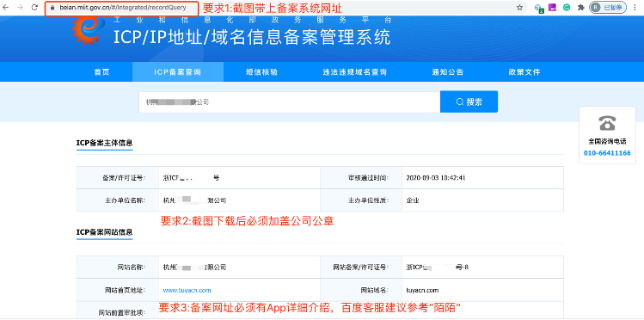Bookmark this page with the star icon

pyautogui.click(x=519, y=8)
